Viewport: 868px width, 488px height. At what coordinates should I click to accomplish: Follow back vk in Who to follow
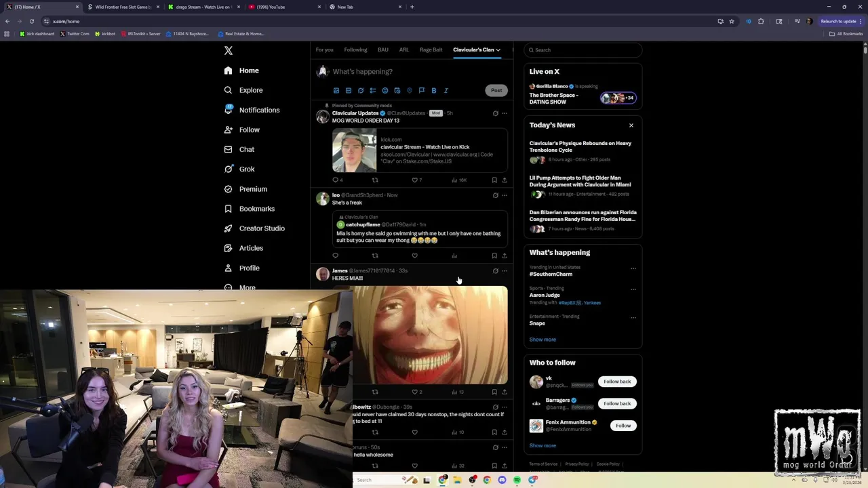(617, 382)
